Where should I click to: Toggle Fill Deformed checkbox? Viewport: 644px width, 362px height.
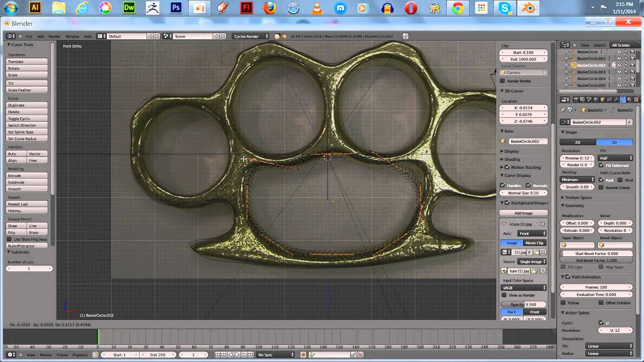(601, 165)
